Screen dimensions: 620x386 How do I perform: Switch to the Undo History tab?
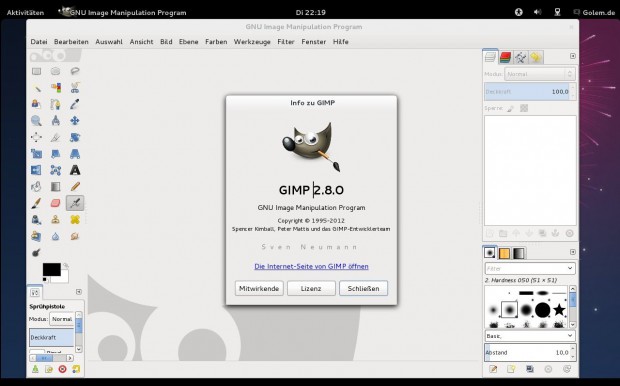click(536, 57)
